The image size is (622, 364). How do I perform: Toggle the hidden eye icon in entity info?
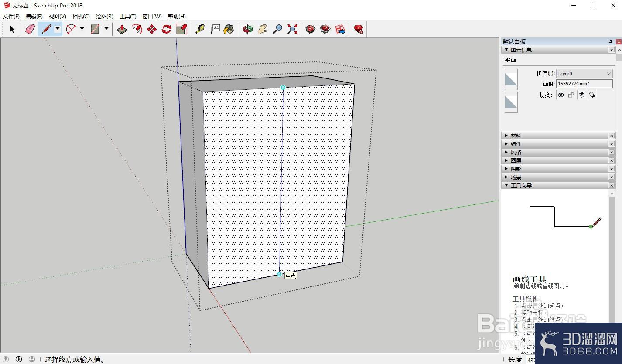pyautogui.click(x=561, y=95)
